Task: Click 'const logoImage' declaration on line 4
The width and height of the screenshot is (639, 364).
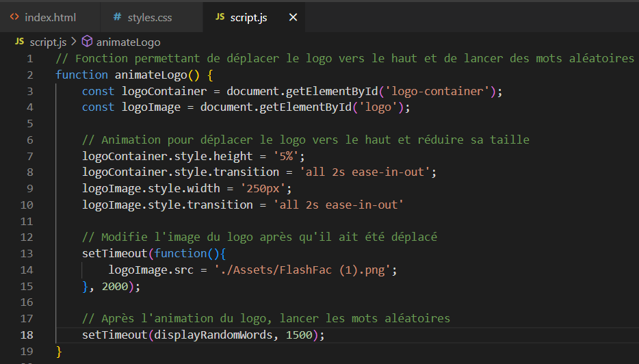Action: (131, 107)
